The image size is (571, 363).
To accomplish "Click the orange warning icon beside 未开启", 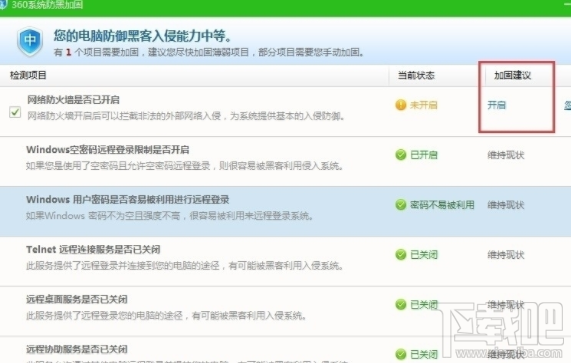I will click(401, 105).
